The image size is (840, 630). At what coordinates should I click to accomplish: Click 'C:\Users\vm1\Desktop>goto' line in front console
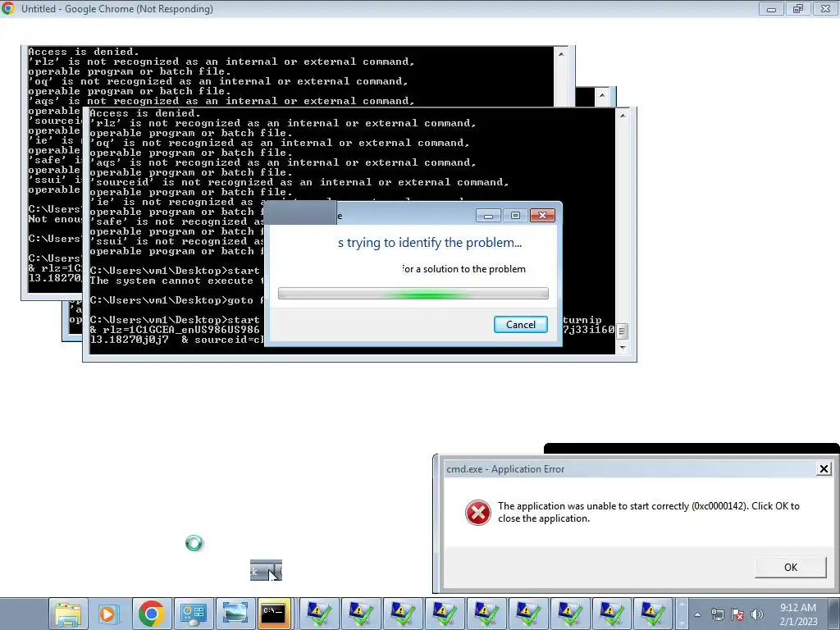pyautogui.click(x=177, y=300)
